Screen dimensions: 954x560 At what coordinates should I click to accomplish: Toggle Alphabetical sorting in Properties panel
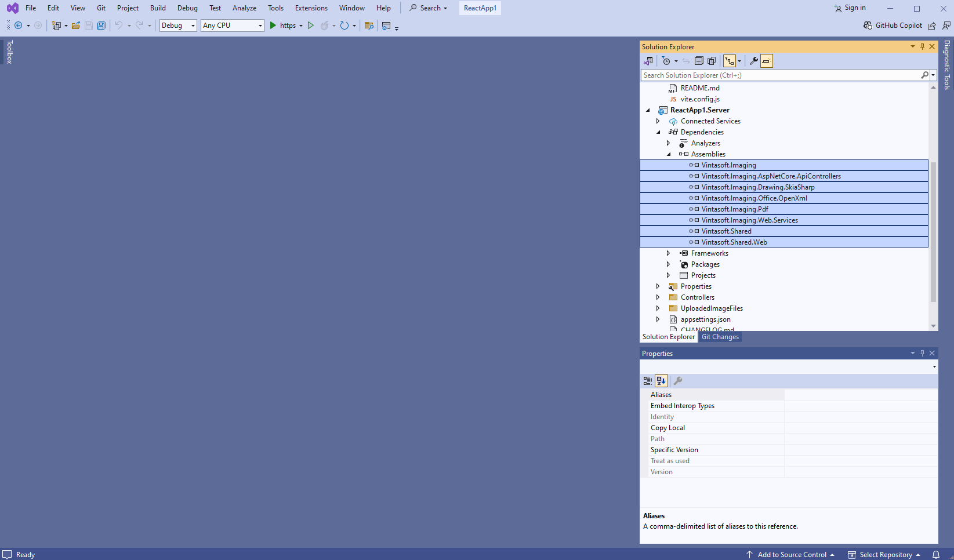(x=661, y=381)
